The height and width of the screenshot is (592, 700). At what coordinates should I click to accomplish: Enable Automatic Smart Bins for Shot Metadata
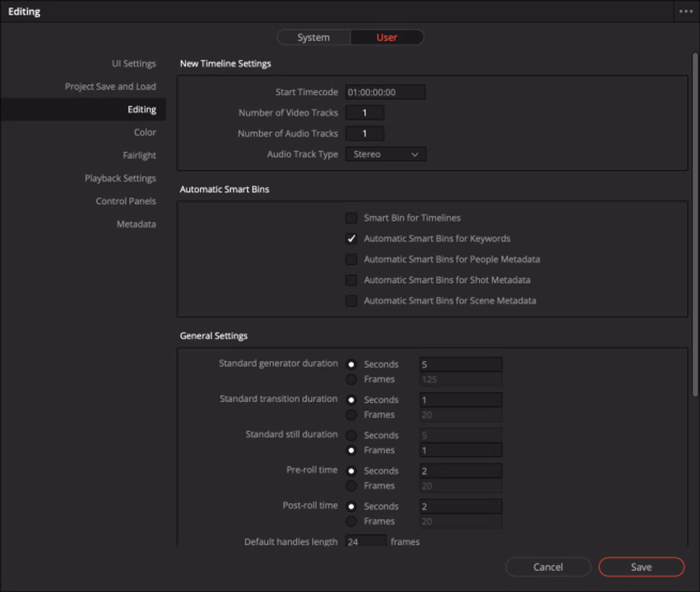click(351, 280)
